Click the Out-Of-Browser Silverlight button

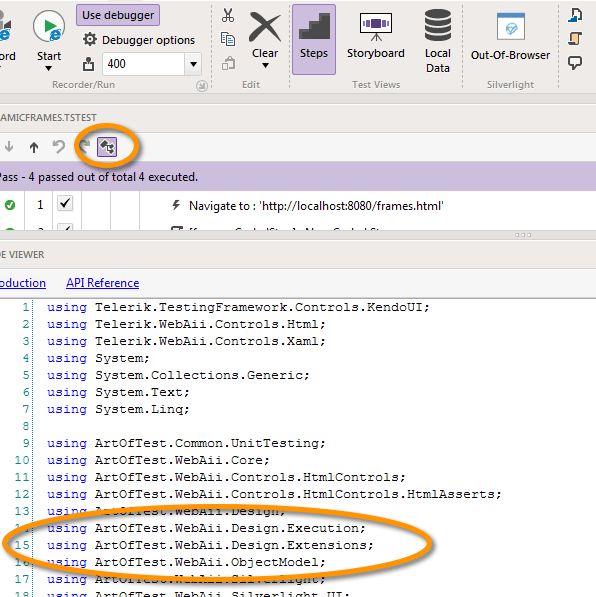(510, 37)
